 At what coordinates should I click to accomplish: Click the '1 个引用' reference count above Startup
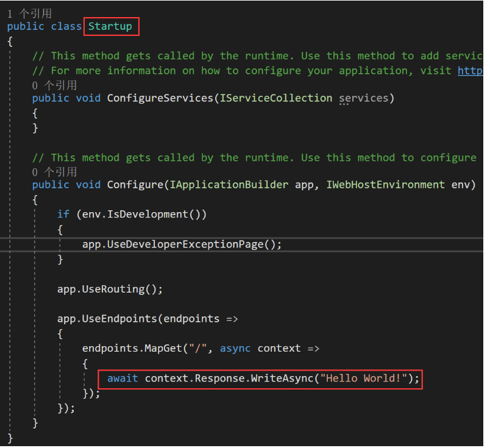click(29, 14)
